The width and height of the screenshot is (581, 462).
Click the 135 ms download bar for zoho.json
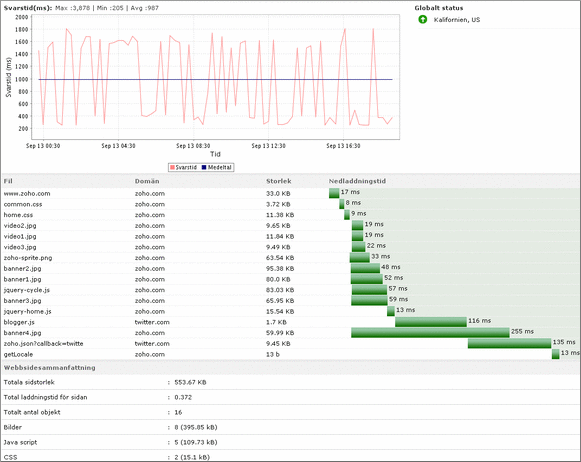click(509, 343)
